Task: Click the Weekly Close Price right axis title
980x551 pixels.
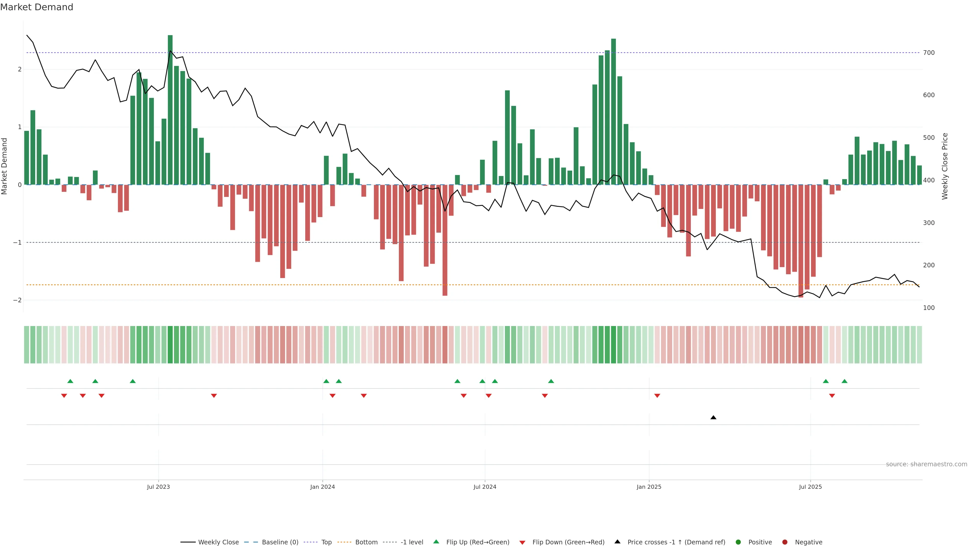Action: tap(945, 166)
